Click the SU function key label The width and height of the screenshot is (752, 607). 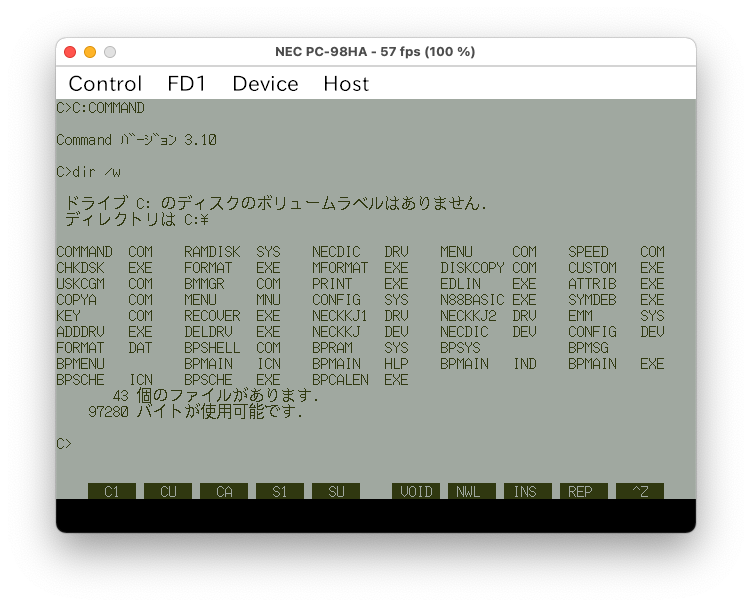[x=336, y=491]
